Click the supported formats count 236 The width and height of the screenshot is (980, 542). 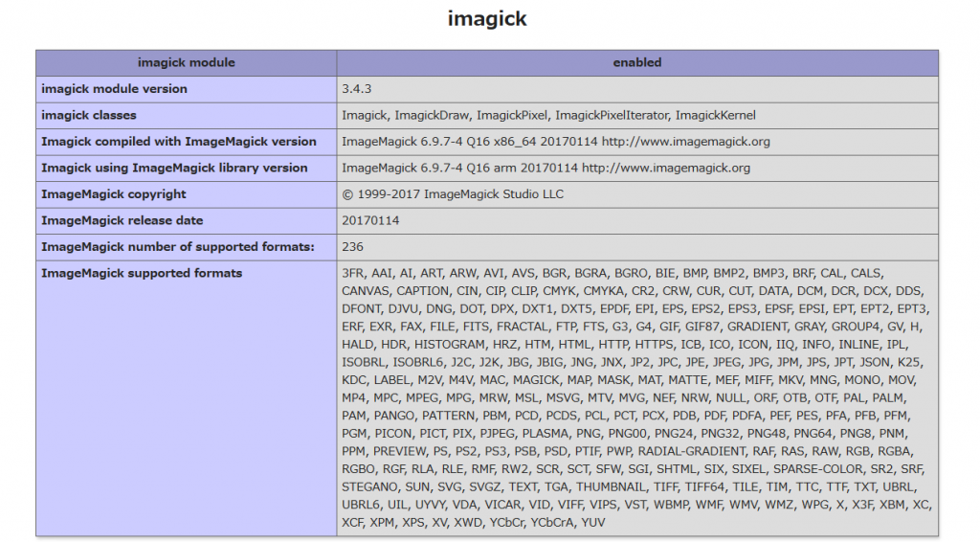point(353,247)
